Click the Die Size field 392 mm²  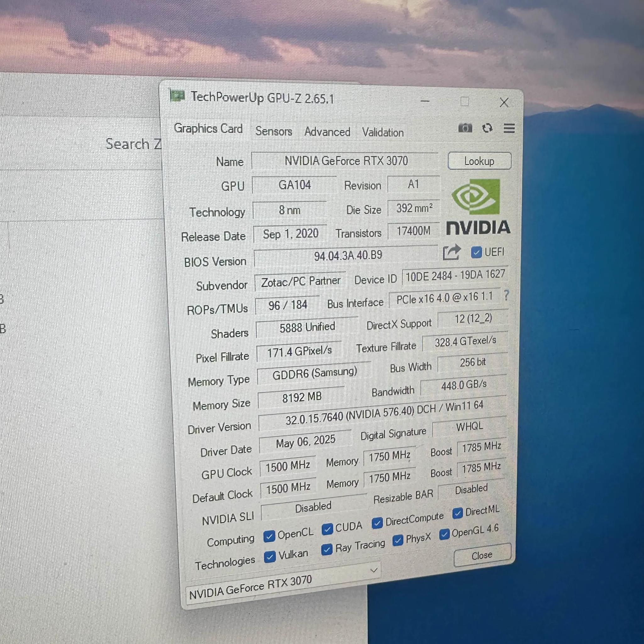coord(414,208)
